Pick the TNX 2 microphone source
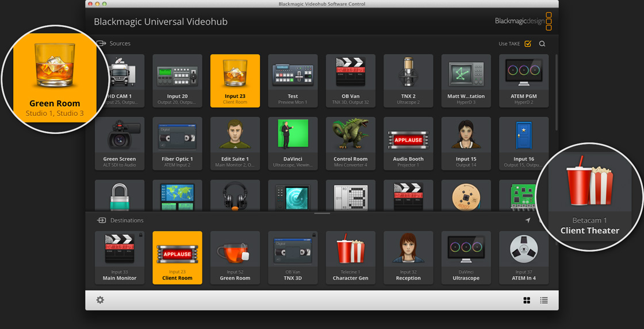Screen dimensions: 644x329 (408, 81)
